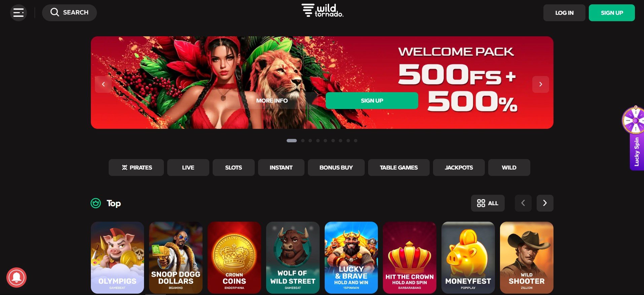Viewport: 644px width, 295px height.
Task: Click the Wild Tornado logo
Action: pos(322,10)
